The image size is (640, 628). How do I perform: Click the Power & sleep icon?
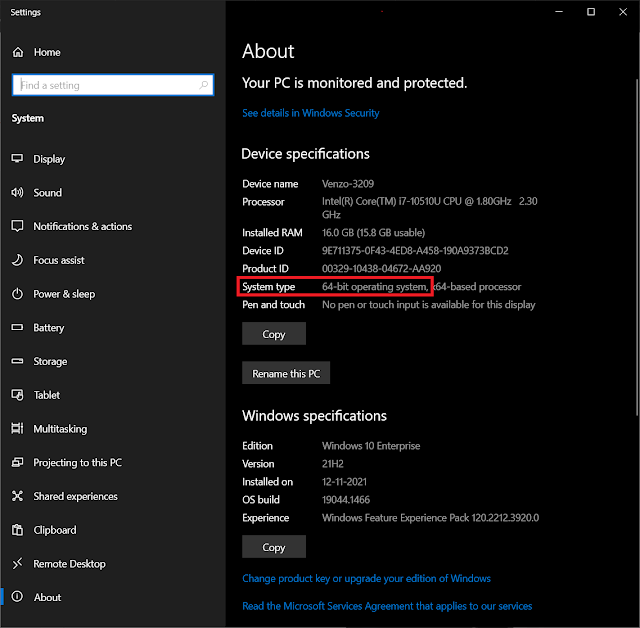click(x=17, y=294)
